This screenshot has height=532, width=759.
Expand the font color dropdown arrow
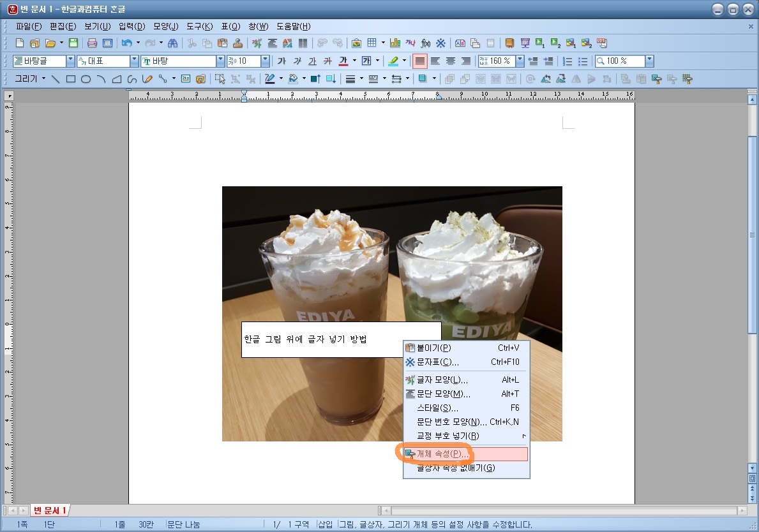[354, 61]
